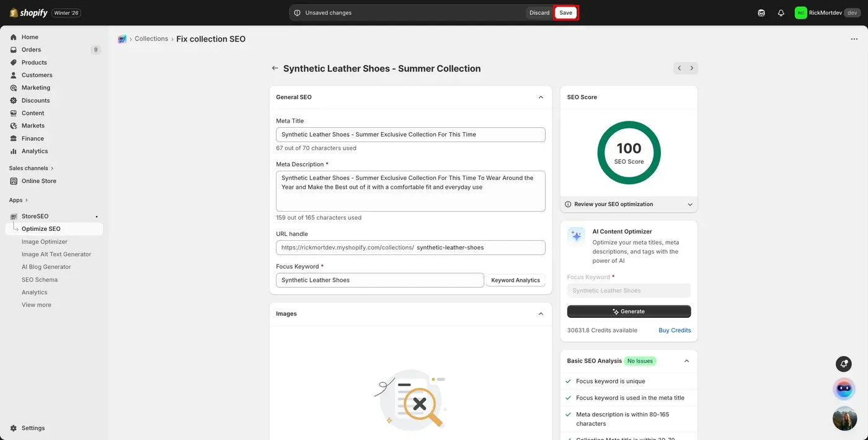Click the Settings gear icon
868x440 pixels.
coord(14,428)
